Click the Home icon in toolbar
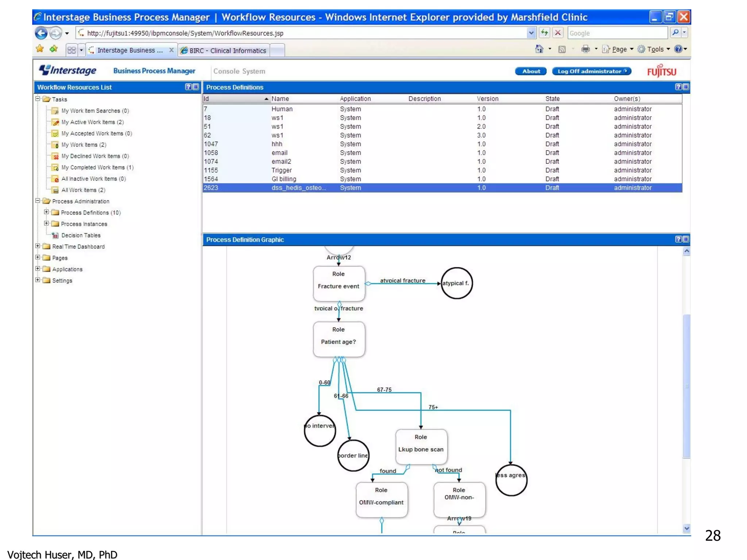This screenshot has width=747, height=560. point(539,49)
